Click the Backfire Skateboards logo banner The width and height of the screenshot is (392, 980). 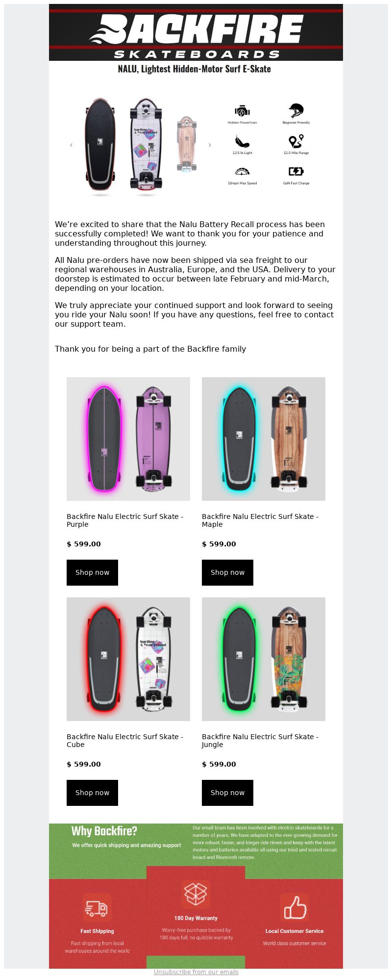(196, 32)
